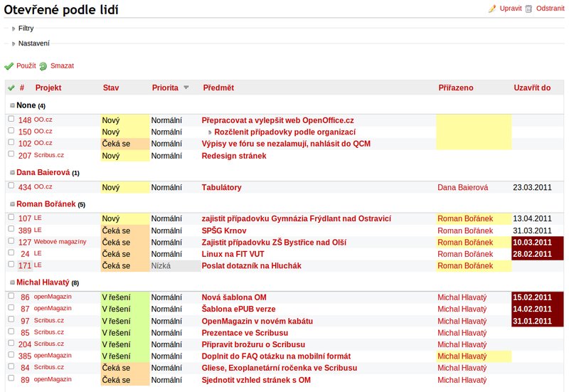Collapse the Dana Baierová group icon

point(12,173)
